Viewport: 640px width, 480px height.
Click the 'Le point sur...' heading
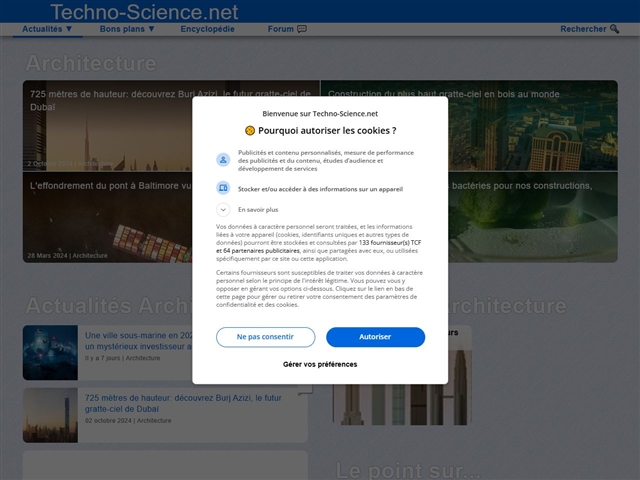coord(408,470)
